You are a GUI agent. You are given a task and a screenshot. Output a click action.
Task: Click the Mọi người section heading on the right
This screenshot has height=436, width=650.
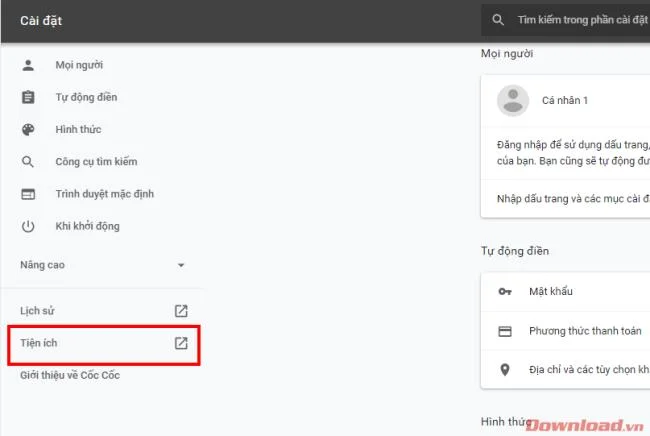(507, 53)
